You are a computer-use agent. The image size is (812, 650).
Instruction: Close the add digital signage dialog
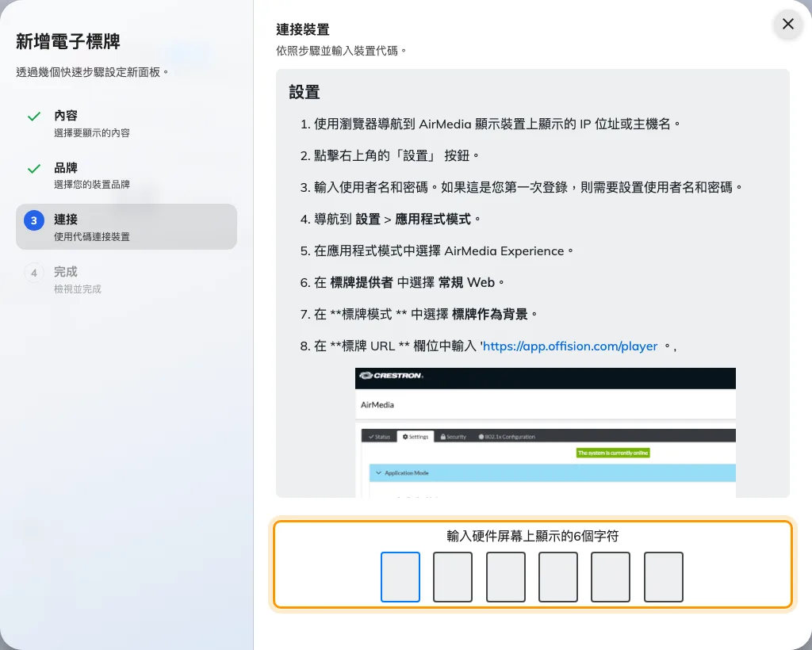(x=787, y=24)
